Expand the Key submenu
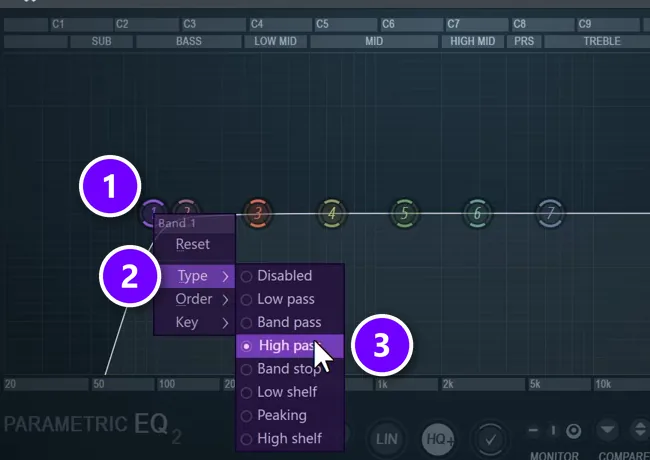This screenshot has width=650, height=460. pos(194,322)
